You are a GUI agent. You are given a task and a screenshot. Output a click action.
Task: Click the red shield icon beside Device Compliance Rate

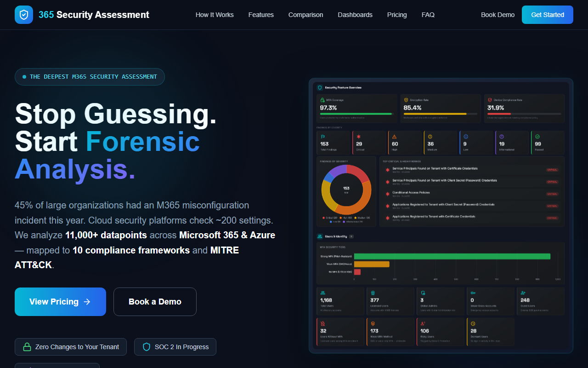pos(490,100)
